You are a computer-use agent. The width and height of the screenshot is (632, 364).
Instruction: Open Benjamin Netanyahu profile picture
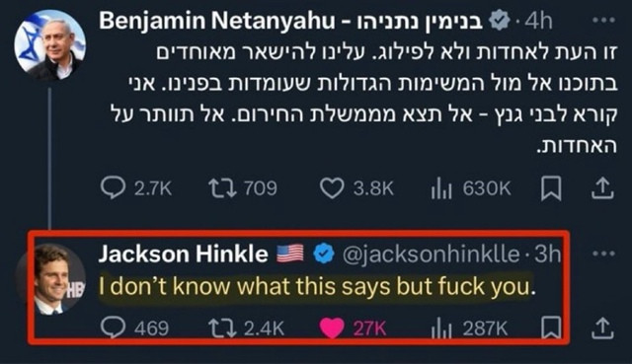pos(50,45)
